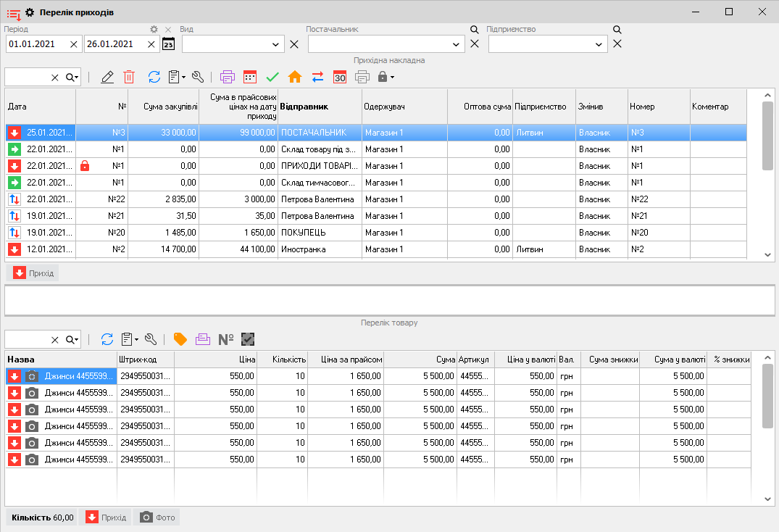779x532 pixels.
Task: Click the Відправник column header
Action: (304, 107)
